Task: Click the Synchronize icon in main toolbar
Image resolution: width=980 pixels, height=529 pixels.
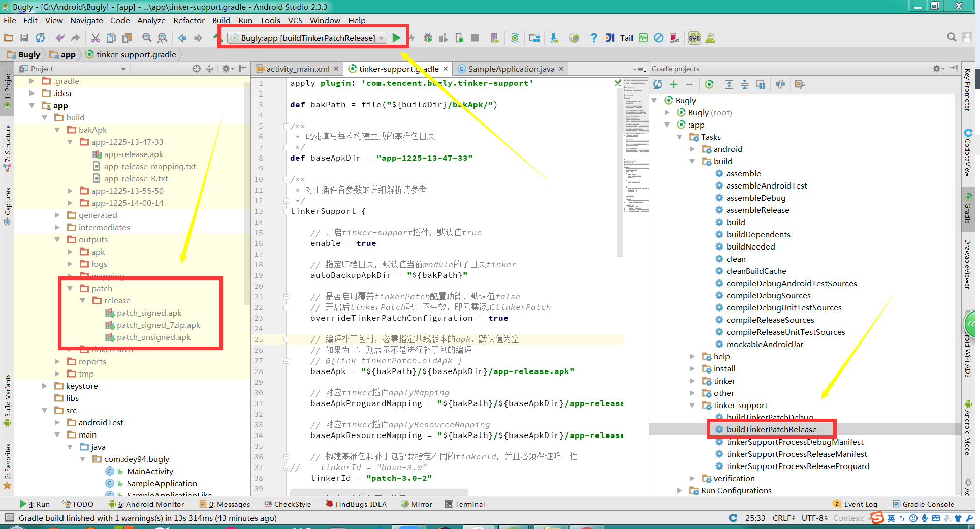Action: click(40, 38)
